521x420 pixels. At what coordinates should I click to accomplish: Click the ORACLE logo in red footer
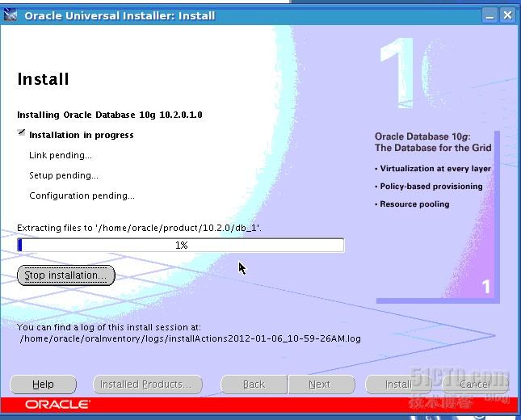57,405
